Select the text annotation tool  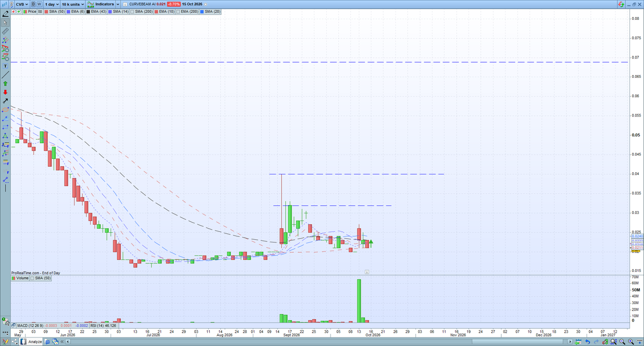pyautogui.click(x=6, y=66)
